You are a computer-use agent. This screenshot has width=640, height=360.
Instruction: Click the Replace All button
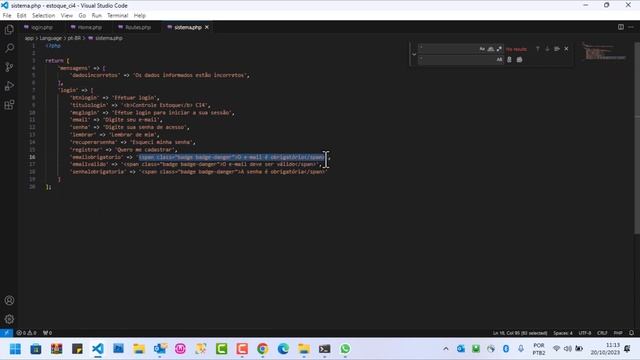tap(519, 60)
